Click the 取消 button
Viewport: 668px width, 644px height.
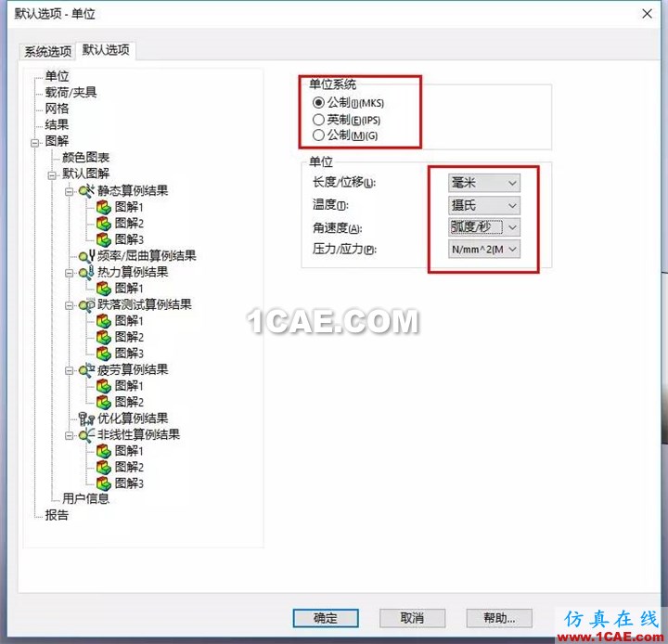(412, 618)
